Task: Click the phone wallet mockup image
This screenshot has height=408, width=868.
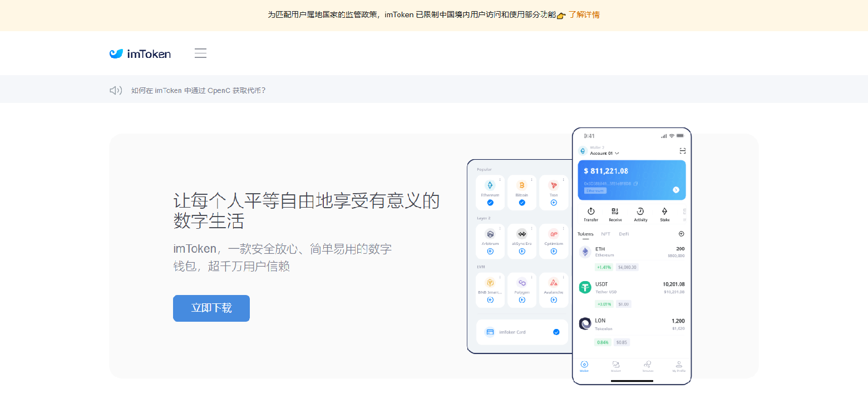Action: [x=579, y=256]
